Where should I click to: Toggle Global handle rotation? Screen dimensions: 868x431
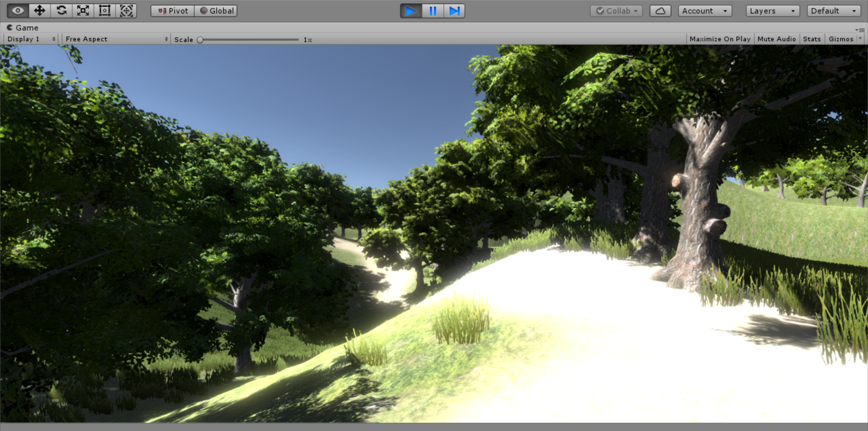[216, 11]
